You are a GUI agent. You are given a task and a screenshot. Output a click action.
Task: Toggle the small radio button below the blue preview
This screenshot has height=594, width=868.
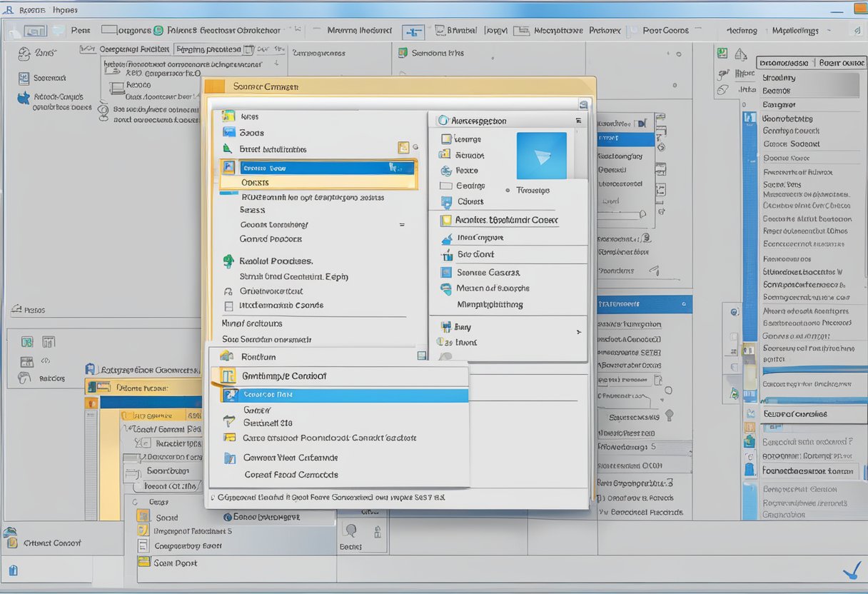click(507, 191)
